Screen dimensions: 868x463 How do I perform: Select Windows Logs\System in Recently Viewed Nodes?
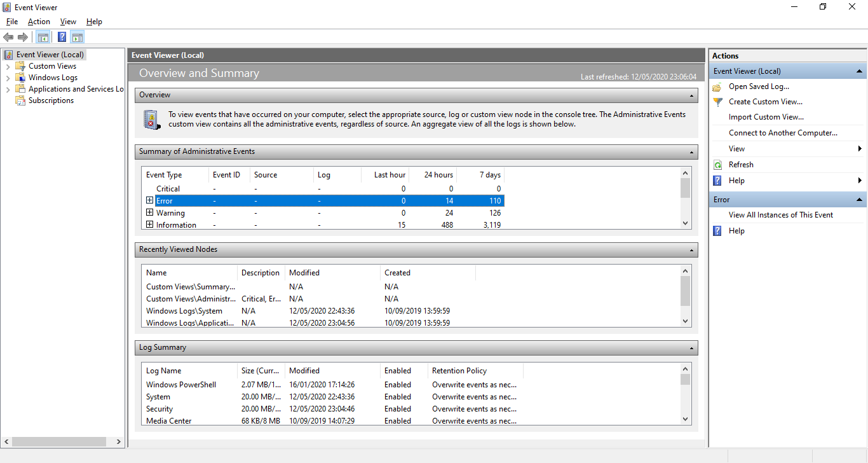tap(184, 311)
